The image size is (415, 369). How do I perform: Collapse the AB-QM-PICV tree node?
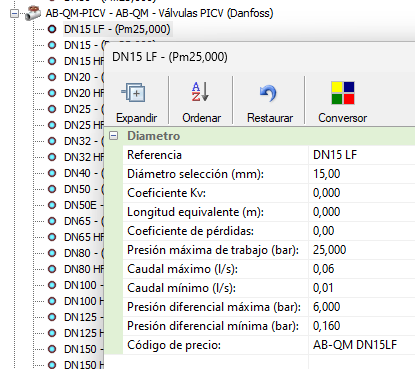[x=14, y=14]
